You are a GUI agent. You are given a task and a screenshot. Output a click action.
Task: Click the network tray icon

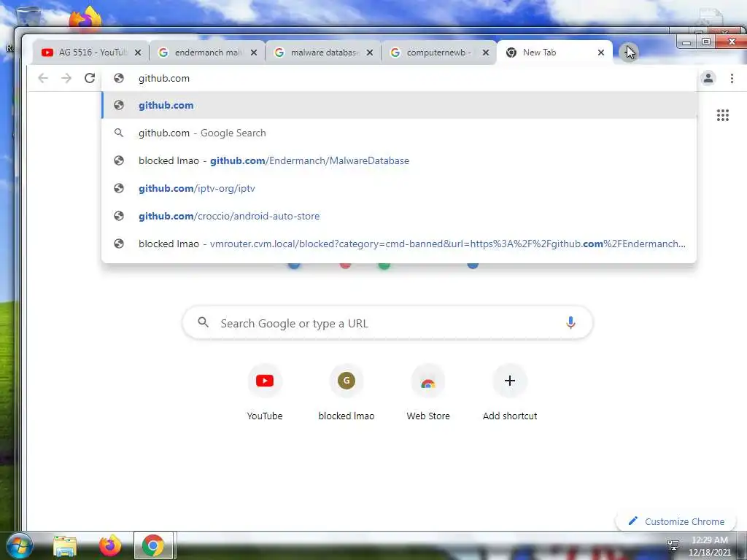(673, 545)
